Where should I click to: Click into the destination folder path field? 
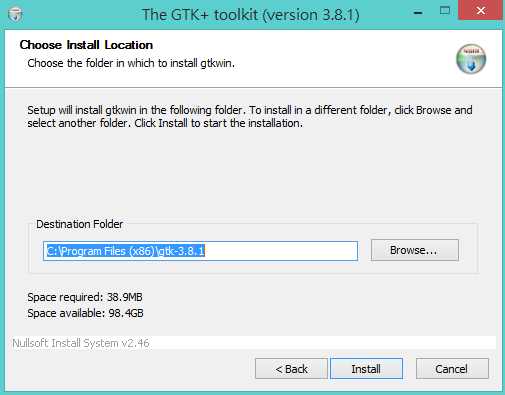click(200, 251)
